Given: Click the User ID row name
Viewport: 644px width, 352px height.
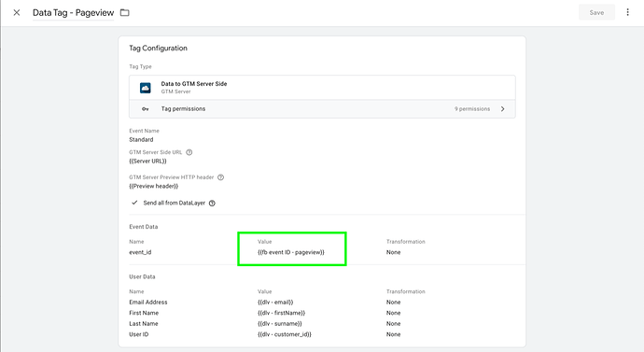Looking at the screenshot, I should click(x=138, y=334).
